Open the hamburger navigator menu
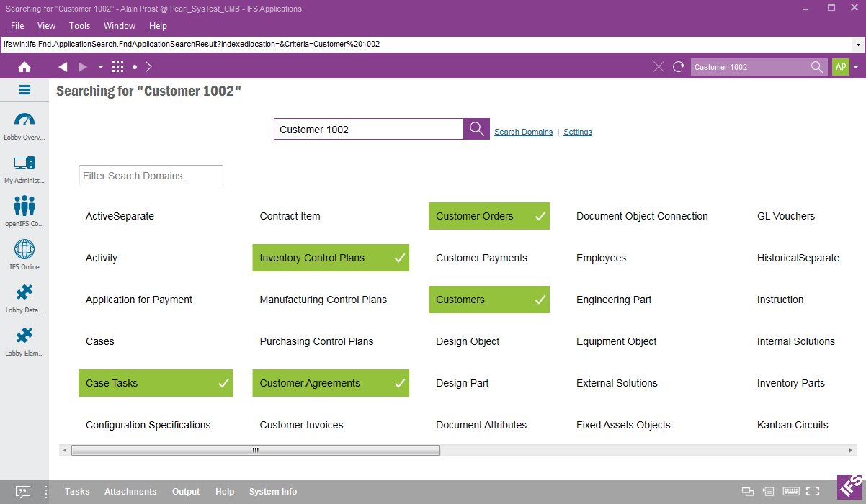The height and width of the screenshot is (504, 866). [24, 90]
